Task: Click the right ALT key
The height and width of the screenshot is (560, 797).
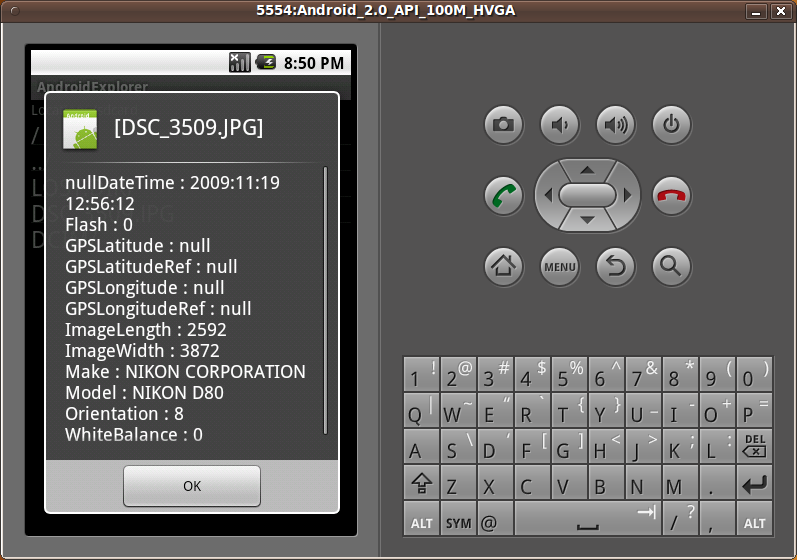Action: 754,519
